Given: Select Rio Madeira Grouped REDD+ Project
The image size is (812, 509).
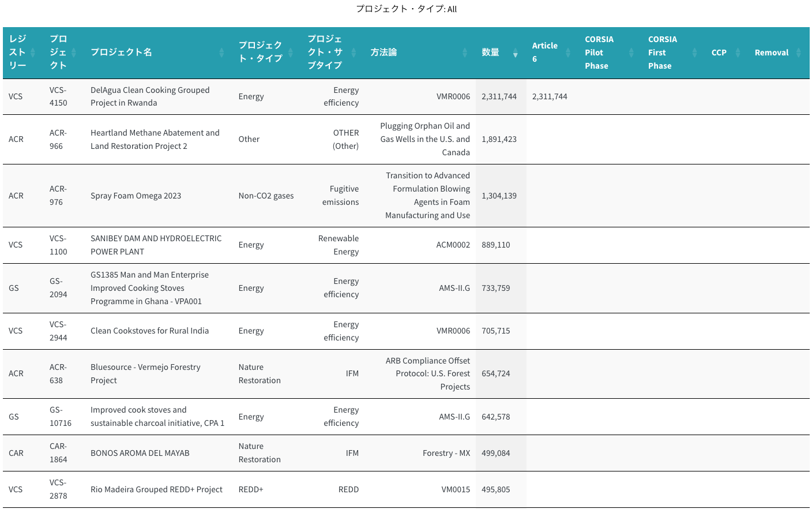Looking at the screenshot, I should 156,489.
